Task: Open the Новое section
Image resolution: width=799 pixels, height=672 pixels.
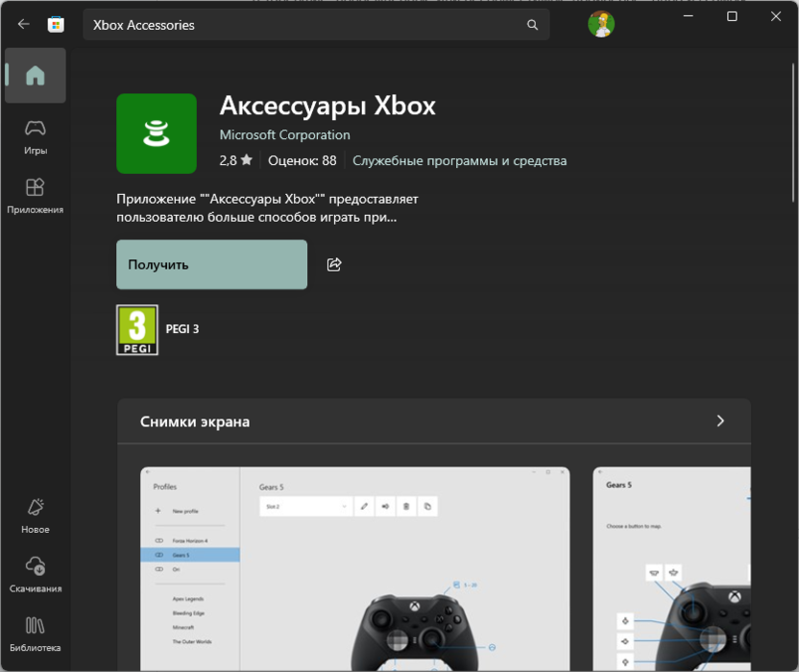Action: pyautogui.click(x=36, y=516)
